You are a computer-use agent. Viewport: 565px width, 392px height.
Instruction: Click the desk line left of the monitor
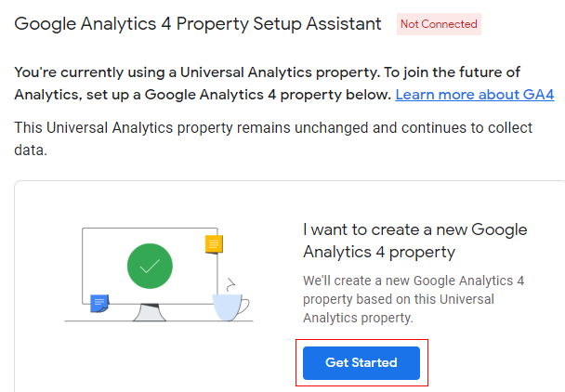coord(72,320)
